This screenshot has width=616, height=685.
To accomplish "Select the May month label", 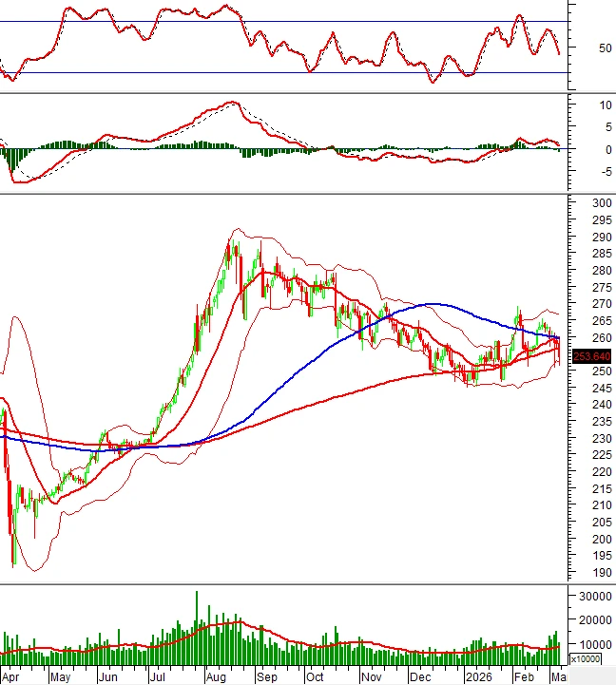I will pyautogui.click(x=60, y=677).
